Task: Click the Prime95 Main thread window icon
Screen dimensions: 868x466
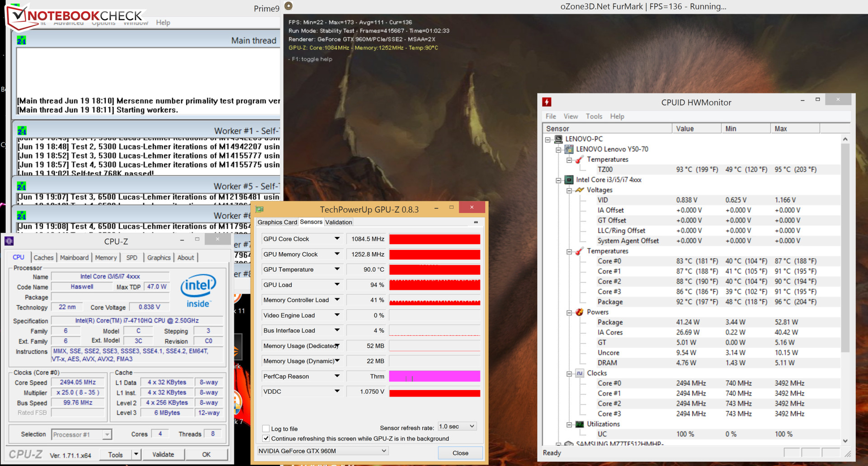Action: point(21,41)
